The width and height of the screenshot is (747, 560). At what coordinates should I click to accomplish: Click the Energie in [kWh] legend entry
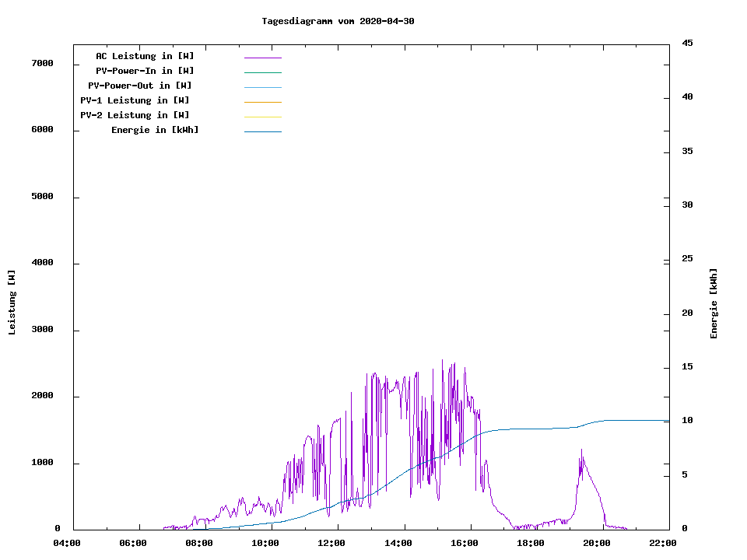coord(155,130)
